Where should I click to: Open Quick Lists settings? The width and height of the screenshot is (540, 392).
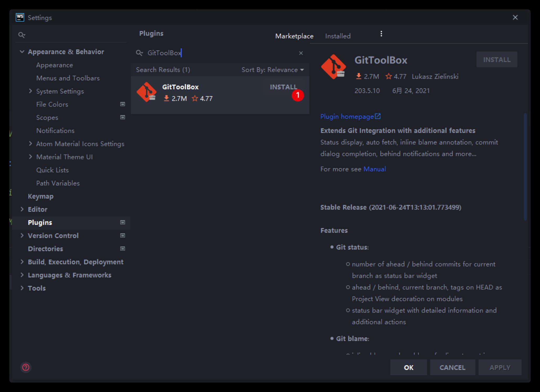coord(52,170)
